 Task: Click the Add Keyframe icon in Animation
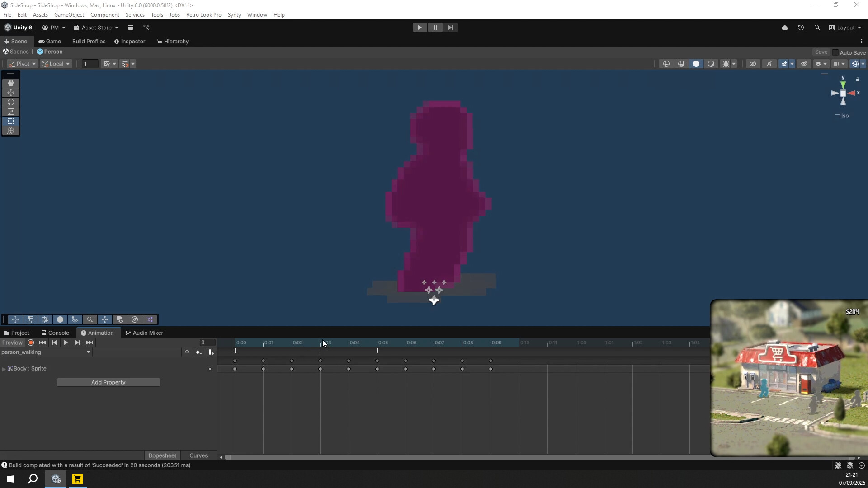tap(198, 352)
